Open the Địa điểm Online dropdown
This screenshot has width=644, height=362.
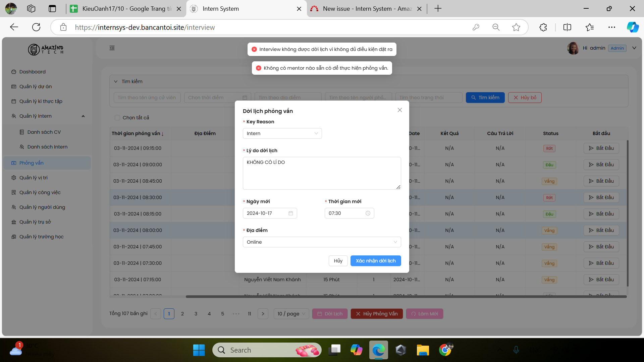[321, 242]
